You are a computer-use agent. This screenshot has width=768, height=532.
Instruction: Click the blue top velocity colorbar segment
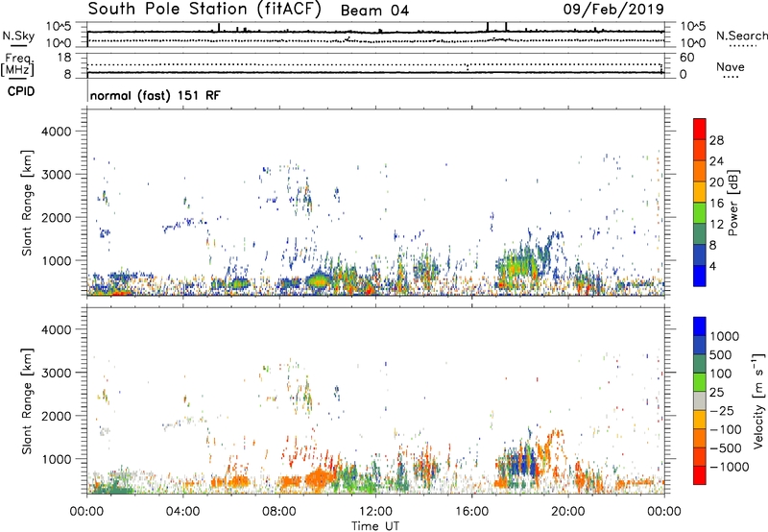700,326
